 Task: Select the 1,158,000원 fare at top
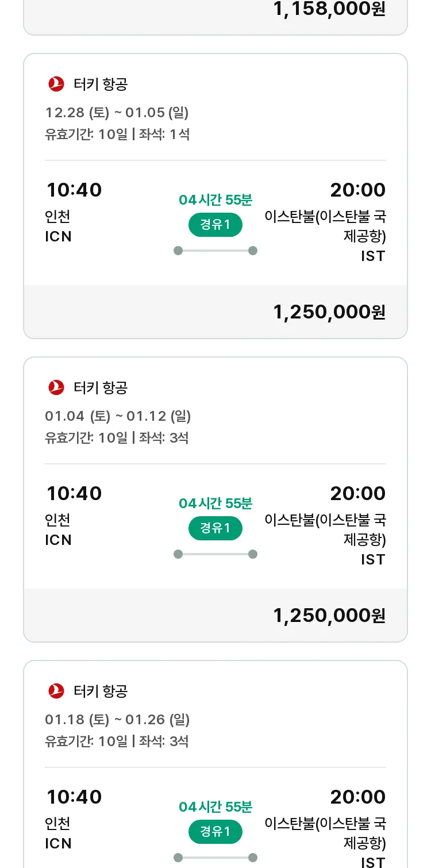coord(329,9)
